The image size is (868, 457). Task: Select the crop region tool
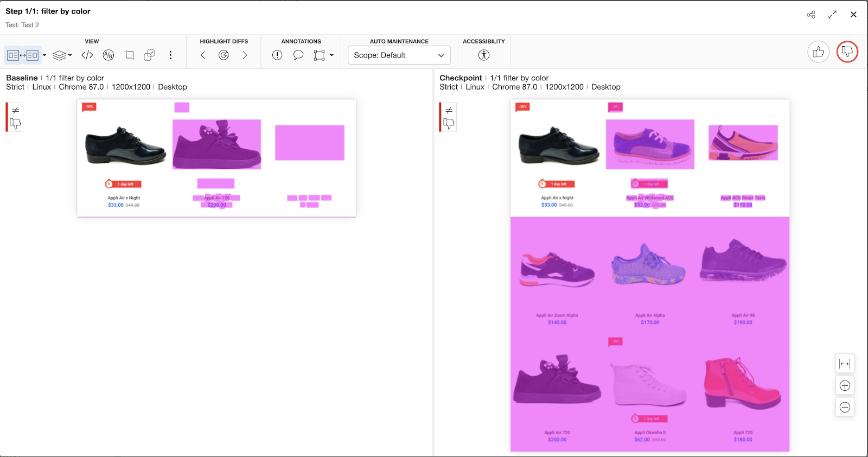point(129,55)
